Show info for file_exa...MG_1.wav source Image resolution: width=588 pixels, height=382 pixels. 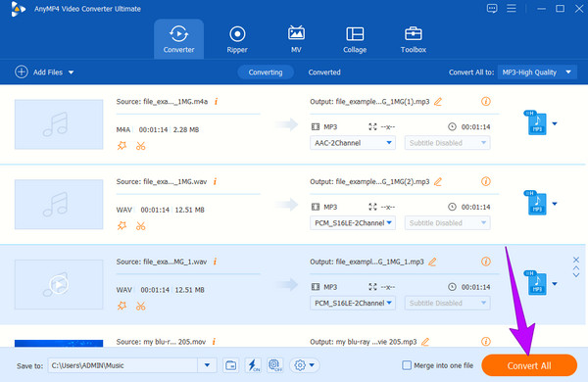tap(215, 262)
